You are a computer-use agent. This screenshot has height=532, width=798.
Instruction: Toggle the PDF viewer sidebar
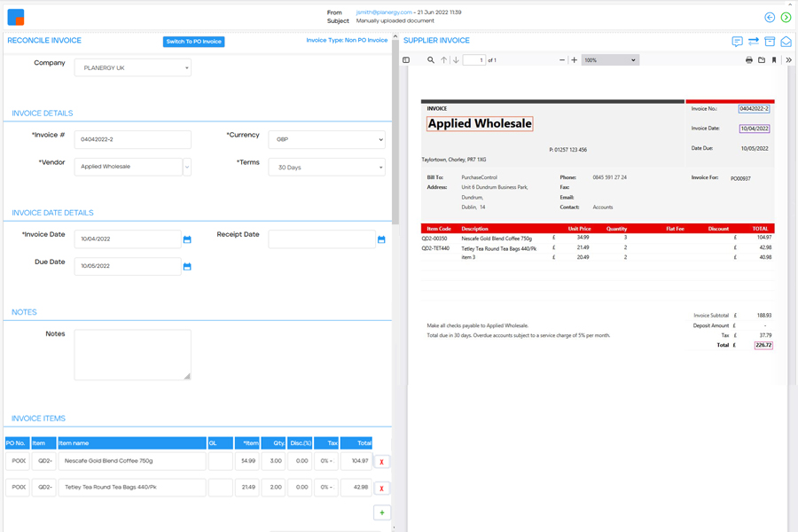coord(407,60)
